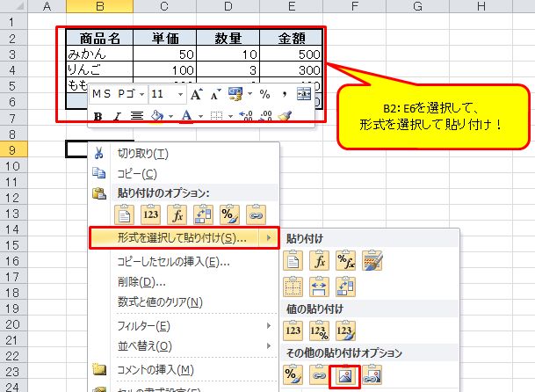The width and height of the screenshot is (535, 392).
Task: Click the 商品名 header cell
Action: point(99,38)
